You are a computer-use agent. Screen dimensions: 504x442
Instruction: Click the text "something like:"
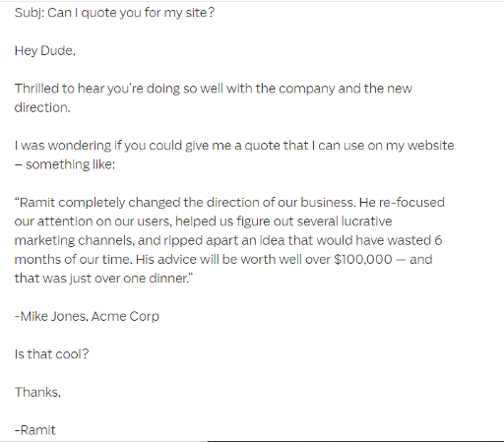point(71,164)
